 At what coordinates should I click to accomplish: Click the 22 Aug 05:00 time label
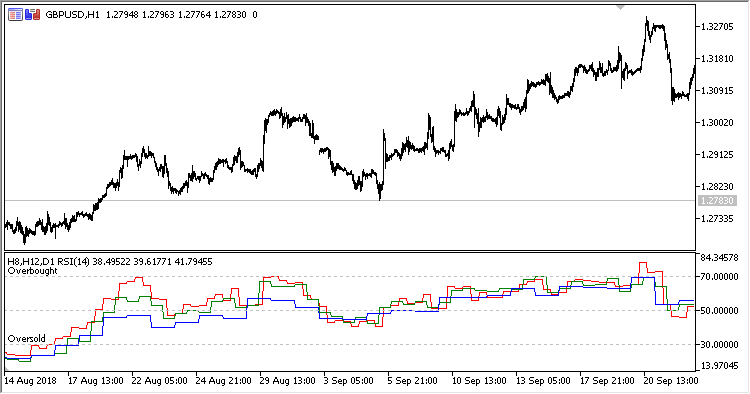point(159,381)
